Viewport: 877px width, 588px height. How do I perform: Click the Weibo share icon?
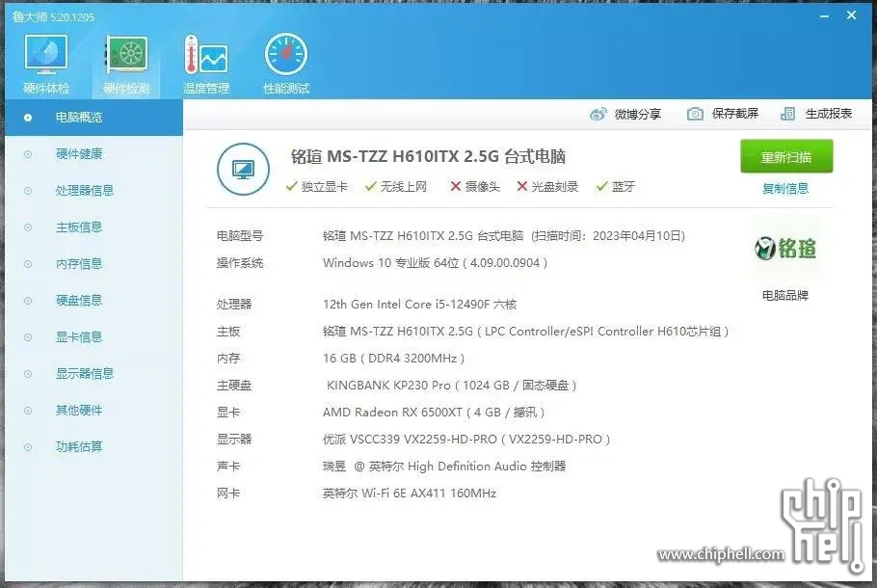598,114
